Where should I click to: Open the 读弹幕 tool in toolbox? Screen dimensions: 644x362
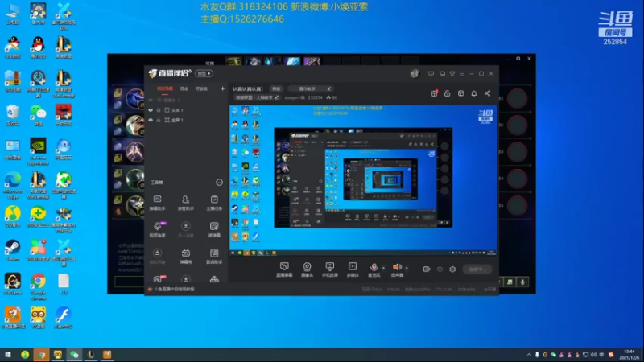tap(214, 229)
